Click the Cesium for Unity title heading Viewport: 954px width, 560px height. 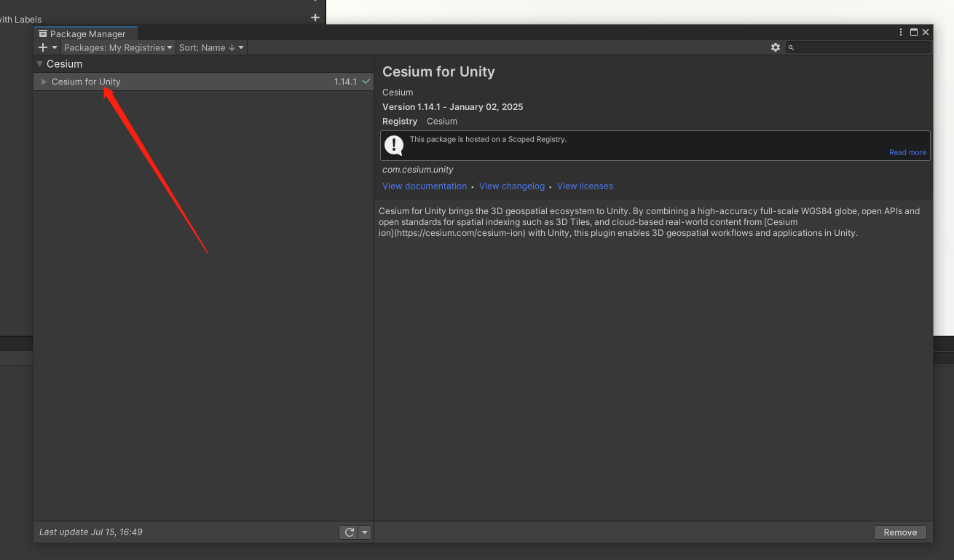click(438, 71)
